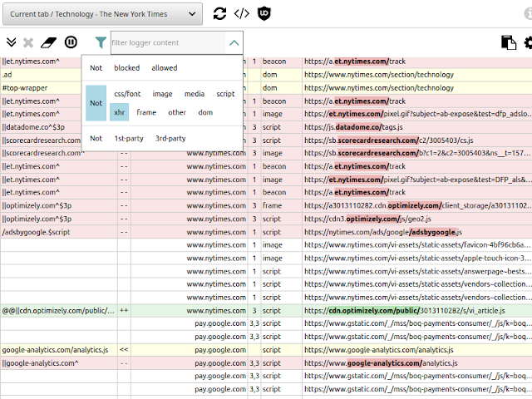Screen dimensions: 532x399
Task: Expand all rows double-chevron icon
Action: 11,42
